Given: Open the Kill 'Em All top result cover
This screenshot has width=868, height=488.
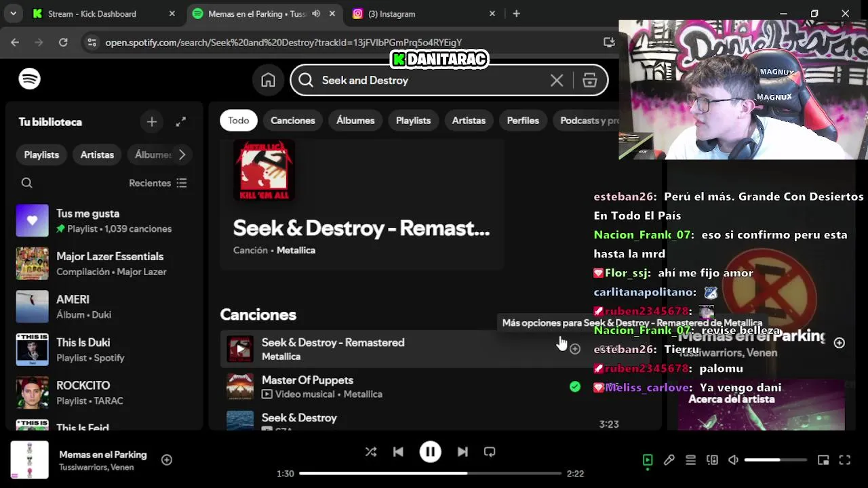Looking at the screenshot, I should tap(264, 170).
